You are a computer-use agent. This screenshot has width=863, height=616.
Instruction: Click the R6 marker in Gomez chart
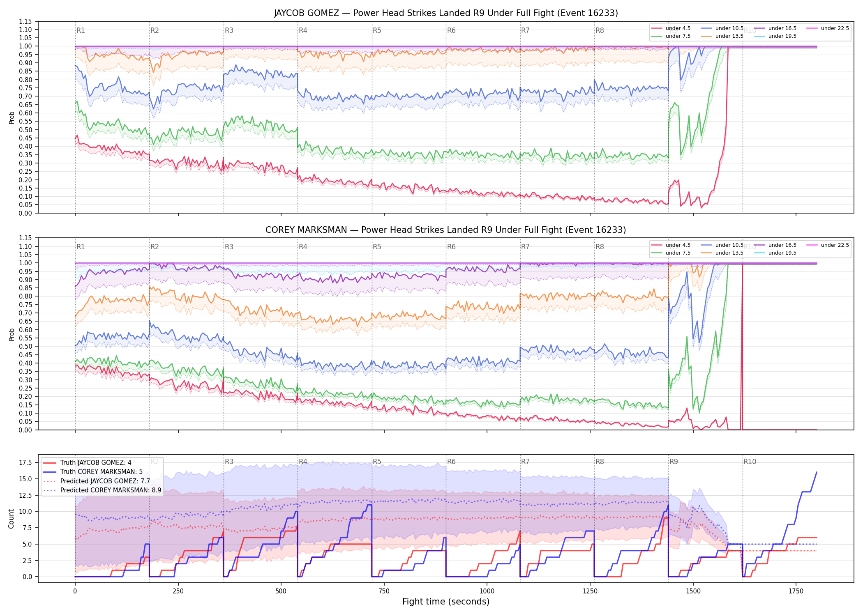pyautogui.click(x=451, y=30)
